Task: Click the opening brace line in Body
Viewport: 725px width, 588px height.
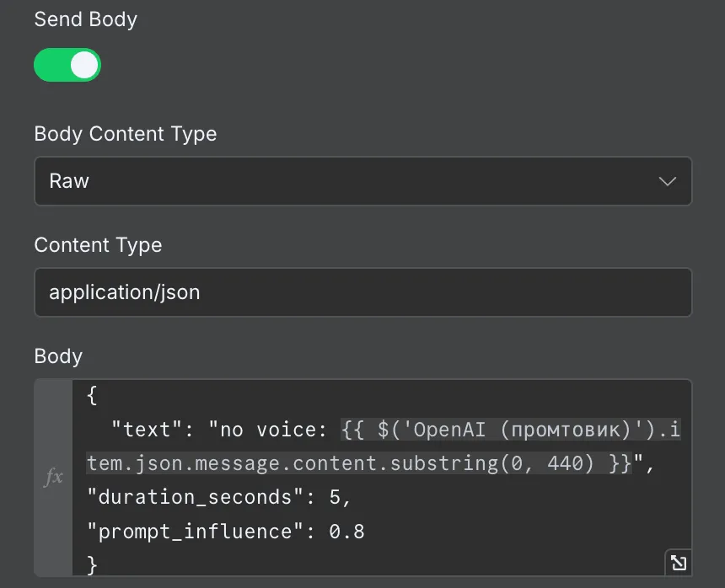Action: tap(92, 396)
